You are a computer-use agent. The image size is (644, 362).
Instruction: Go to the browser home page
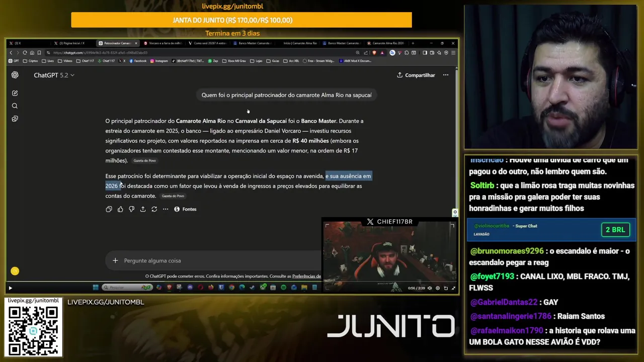[32, 53]
